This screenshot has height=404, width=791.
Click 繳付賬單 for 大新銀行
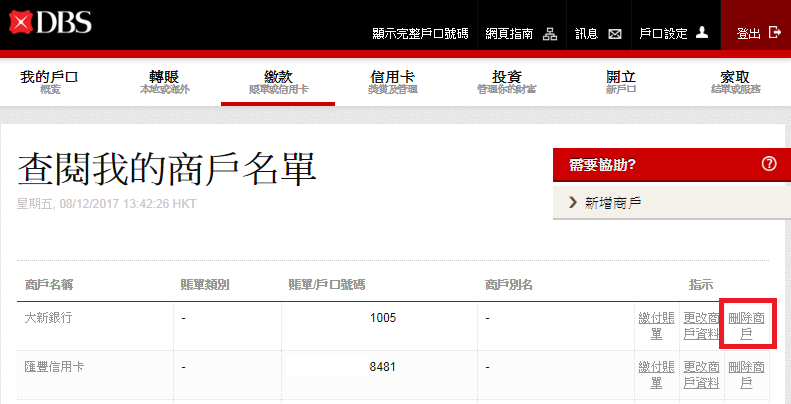pyautogui.click(x=655, y=325)
